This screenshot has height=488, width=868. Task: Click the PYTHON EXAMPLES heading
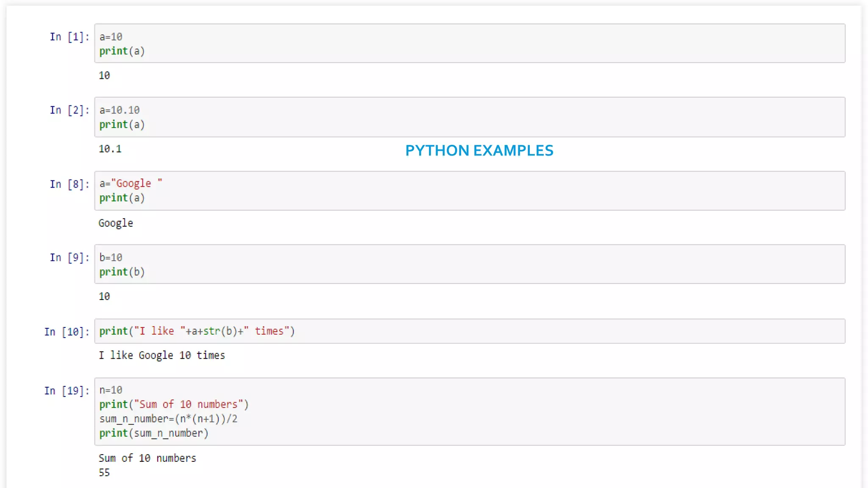click(479, 150)
